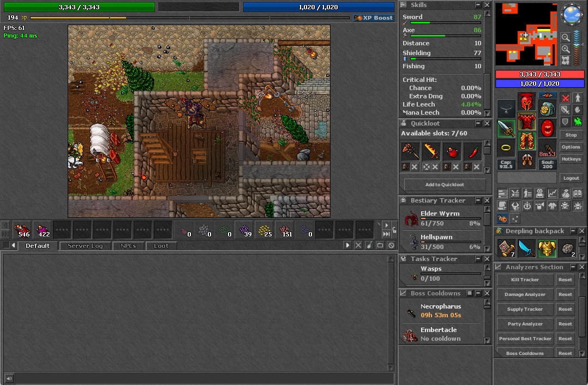Tick the checkbox left of chat tabs
588x385 pixels.
pos(6,245)
